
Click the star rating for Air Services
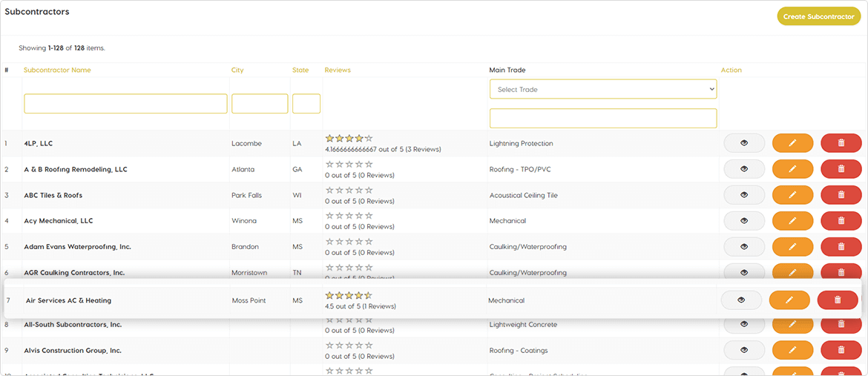(x=349, y=295)
